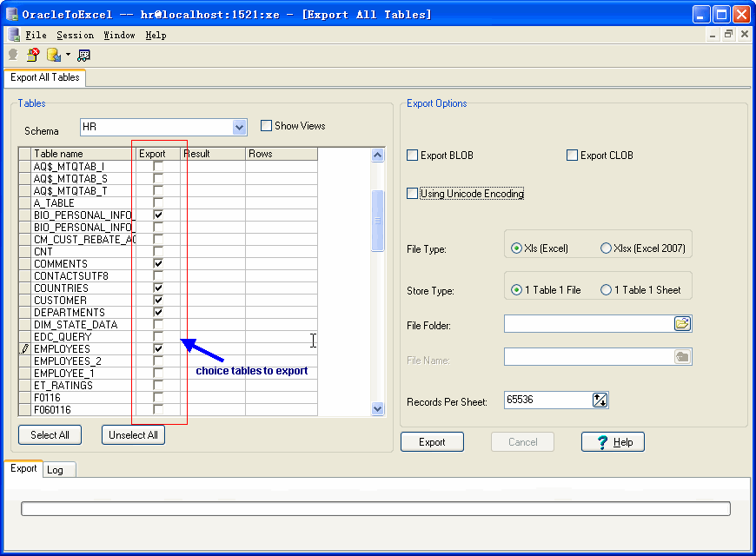Click the task scheduler toolbar icon
The image size is (756, 556).
84,56
